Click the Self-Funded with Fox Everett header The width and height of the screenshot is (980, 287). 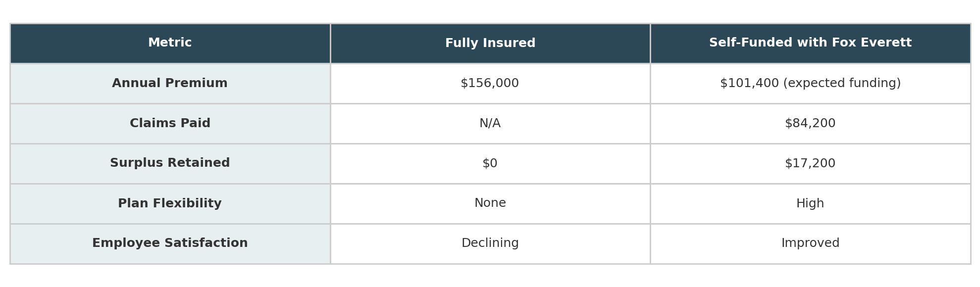[810, 44]
